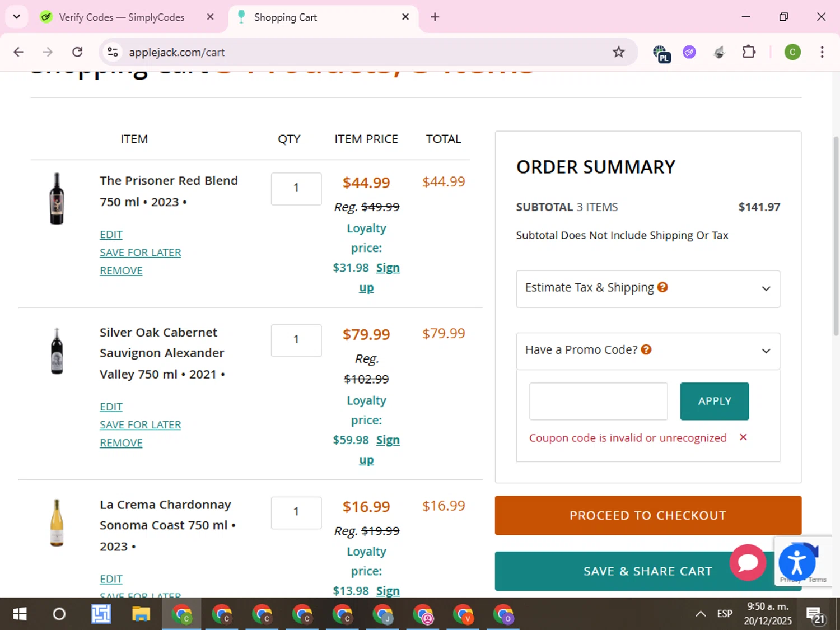Open the live chat bubble icon
The width and height of the screenshot is (840, 630).
point(748,562)
